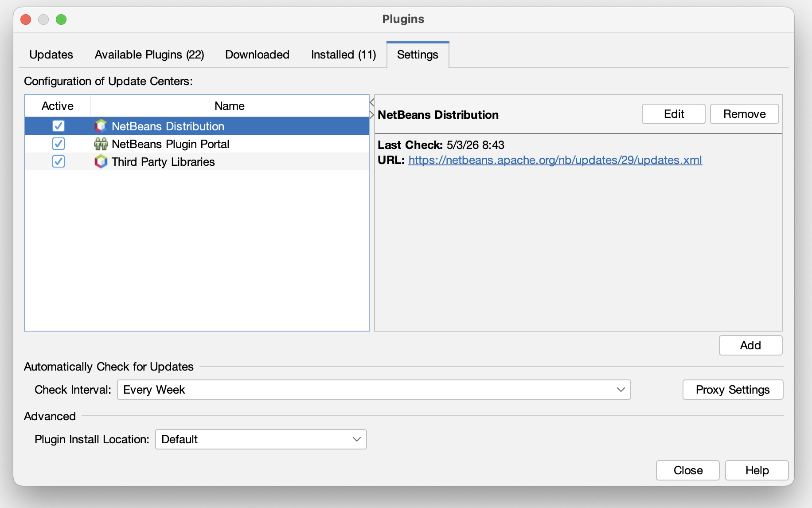Click the NetBeans Plugin Portal people icon
The height and width of the screenshot is (508, 812).
pyautogui.click(x=101, y=144)
